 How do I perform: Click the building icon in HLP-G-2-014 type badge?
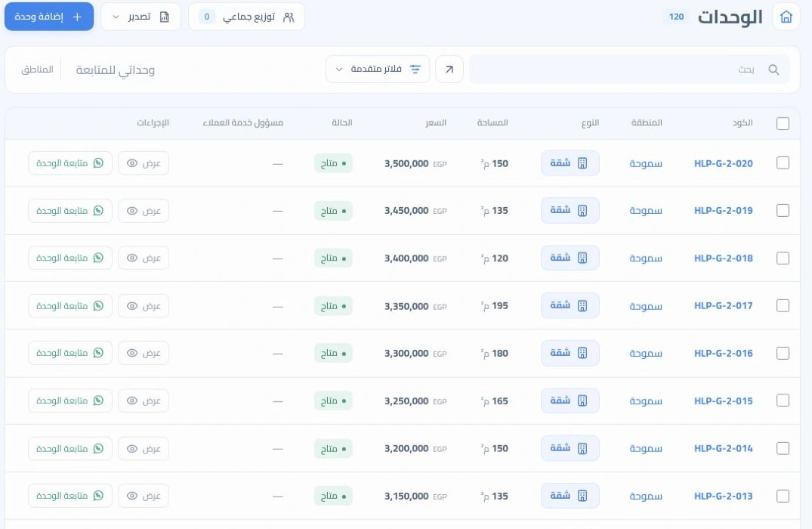click(x=582, y=448)
